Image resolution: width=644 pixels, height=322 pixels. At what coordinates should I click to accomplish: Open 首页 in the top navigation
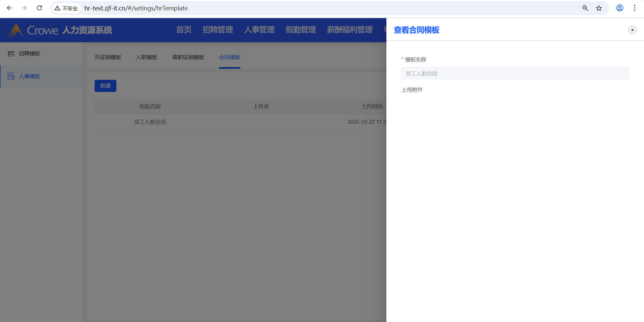click(184, 30)
